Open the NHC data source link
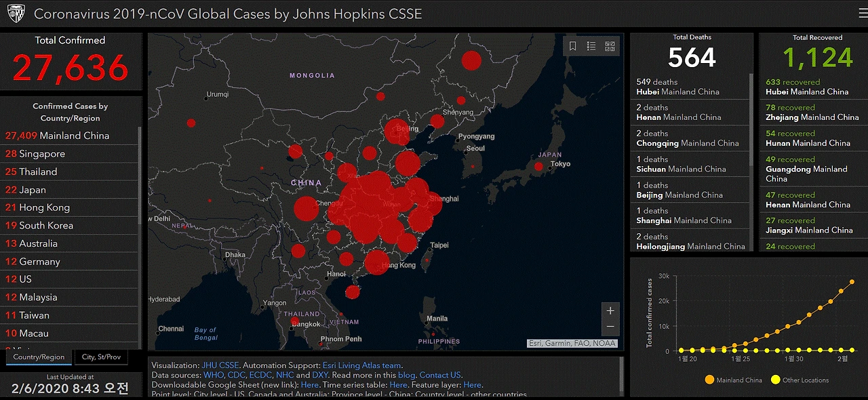 (x=285, y=375)
